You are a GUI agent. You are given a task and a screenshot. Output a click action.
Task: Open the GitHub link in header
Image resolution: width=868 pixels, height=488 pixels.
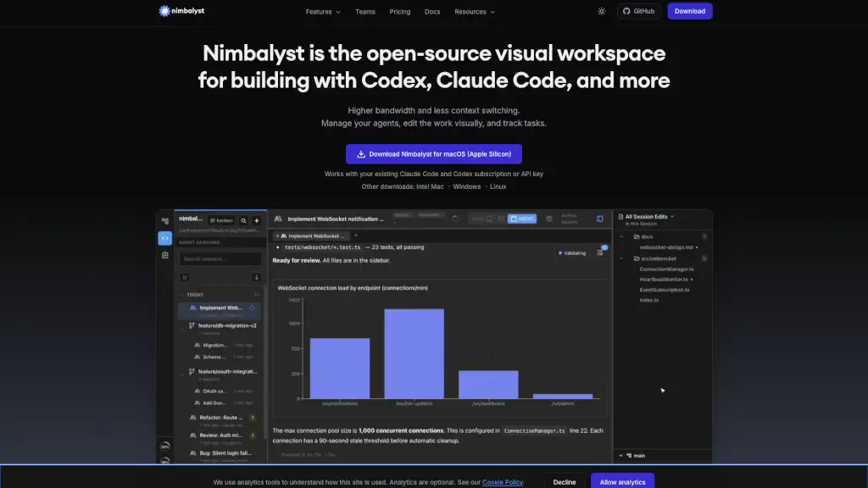(x=638, y=11)
